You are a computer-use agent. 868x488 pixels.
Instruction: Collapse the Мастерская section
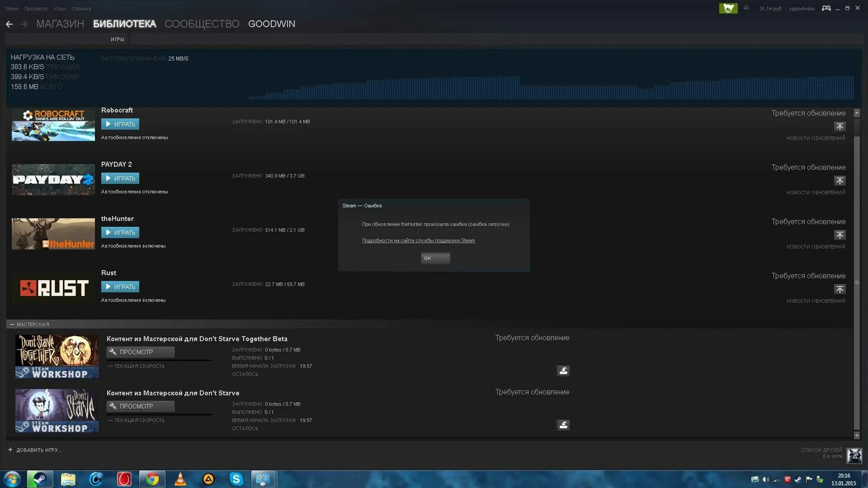click(x=12, y=324)
